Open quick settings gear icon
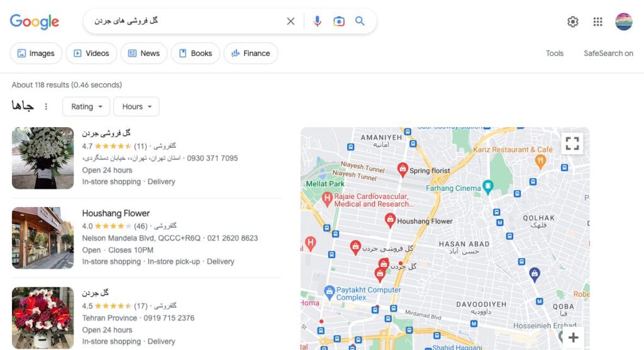 pos(572,21)
